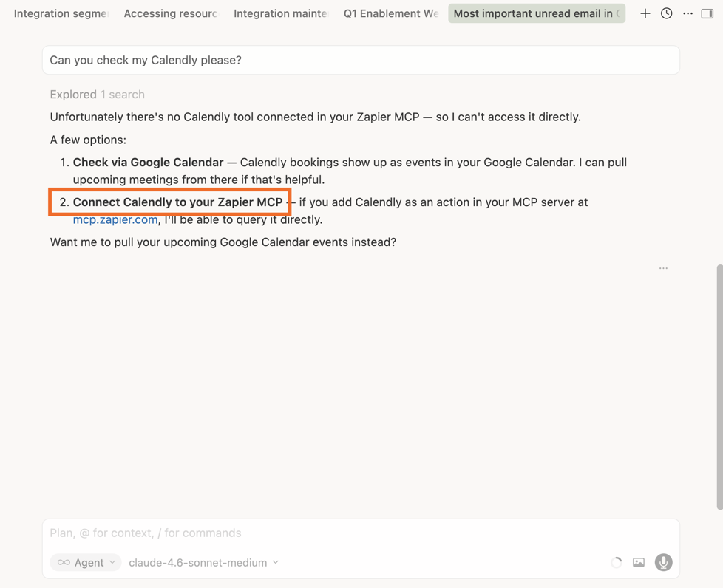Screen dimensions: 723x588
Task: Toggle the side panel layout icon
Action: 707,13
